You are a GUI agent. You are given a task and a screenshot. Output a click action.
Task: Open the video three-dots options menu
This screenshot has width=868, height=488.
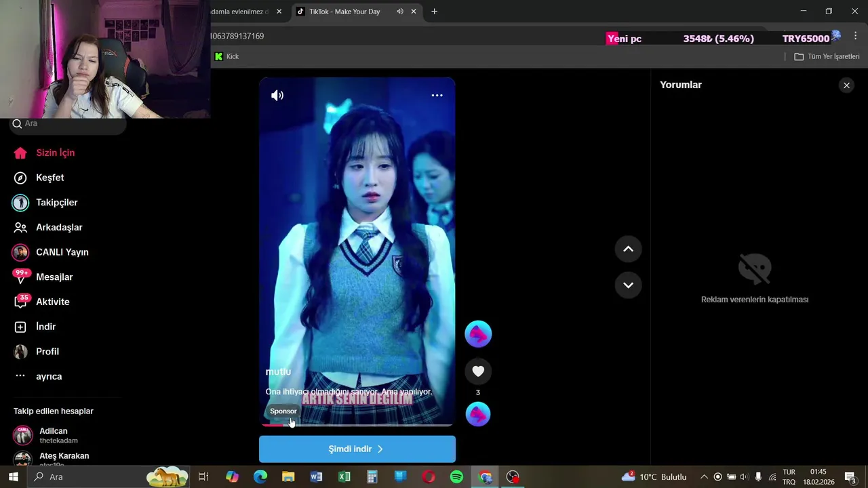[437, 96]
